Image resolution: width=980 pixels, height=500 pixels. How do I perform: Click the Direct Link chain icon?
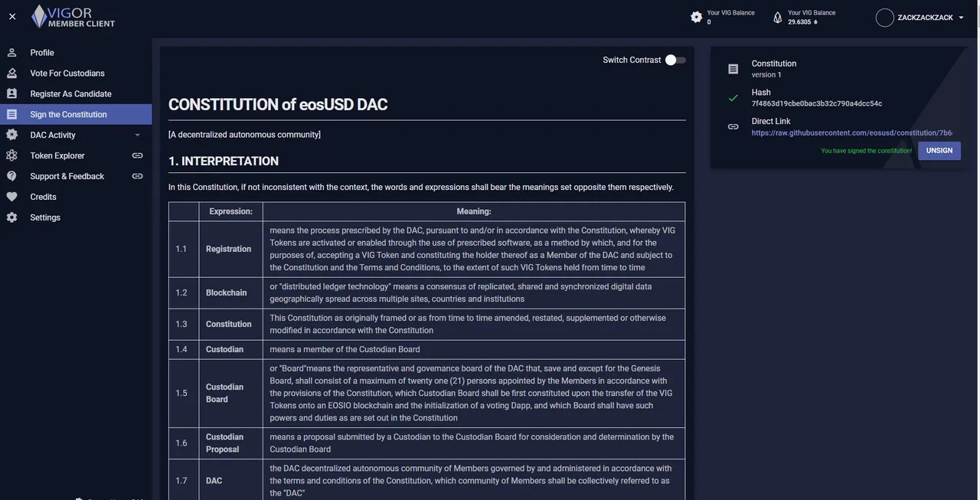733,126
